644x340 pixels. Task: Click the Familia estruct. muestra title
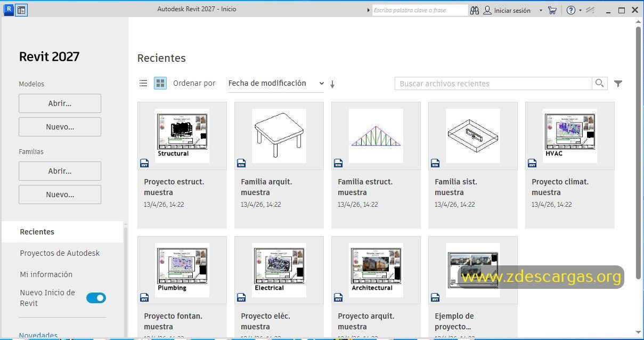tap(365, 187)
